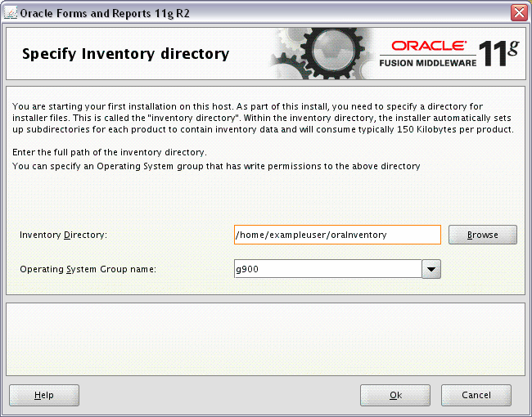Click the Operating System Group name label
The height and width of the screenshot is (417, 532).
pos(88,269)
